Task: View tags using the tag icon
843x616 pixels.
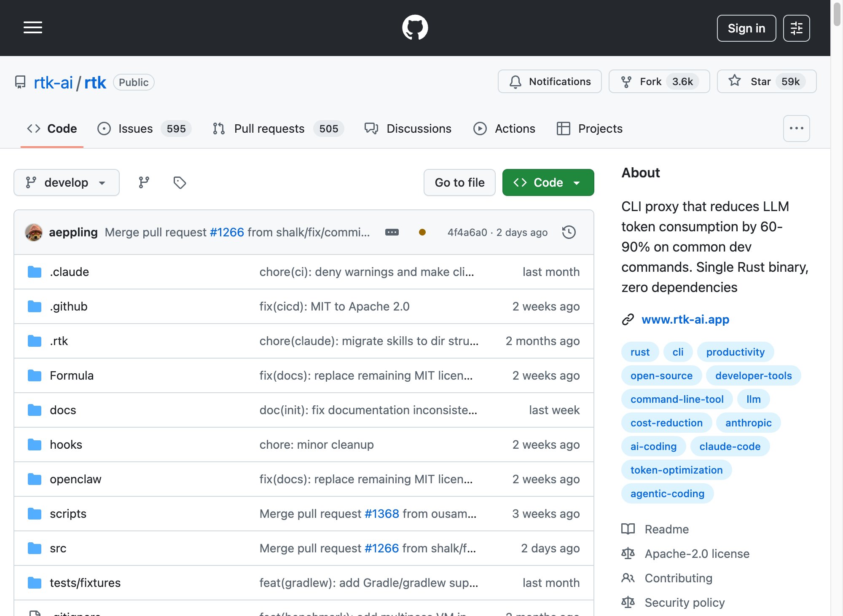Action: click(180, 182)
